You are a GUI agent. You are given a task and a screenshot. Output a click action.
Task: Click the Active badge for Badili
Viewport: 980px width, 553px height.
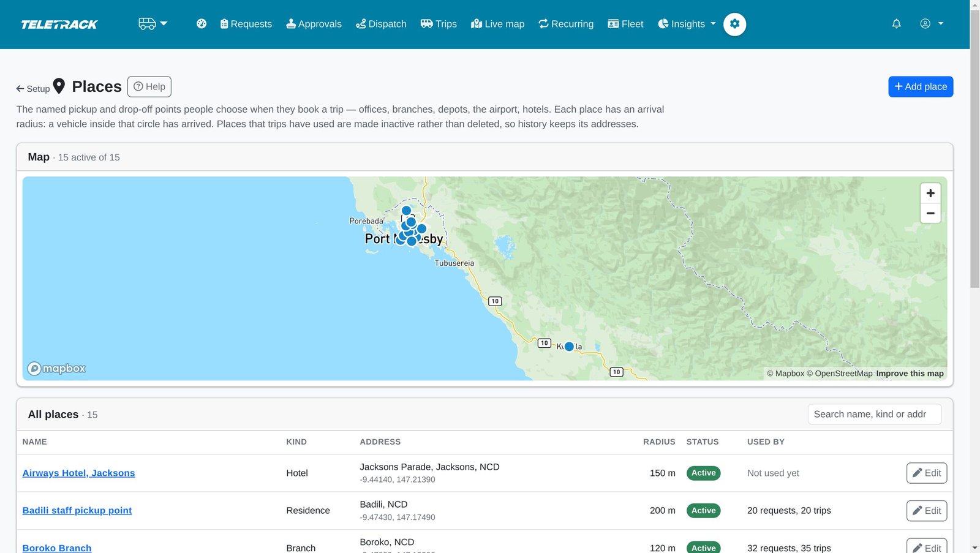(703, 511)
